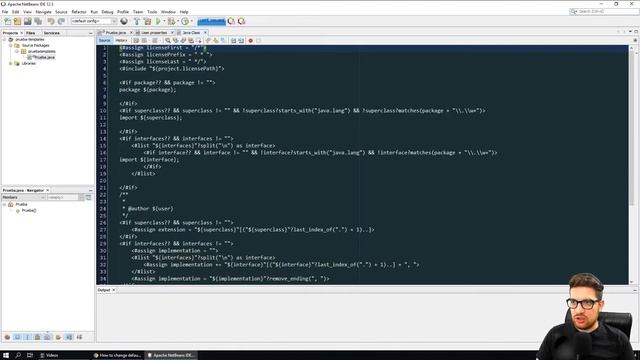Screen dimensions: 640x360
Task: Toggle the third Navigator filter button
Action: [x=27, y=337]
